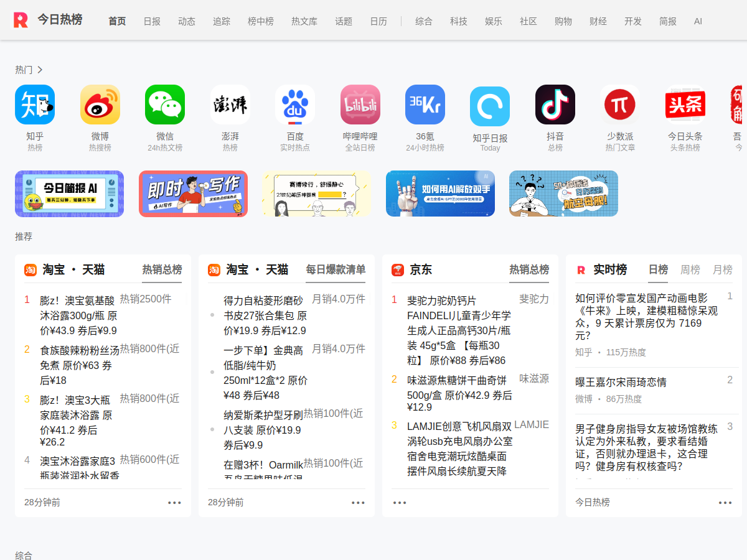The image size is (747, 560).
Task: Open the 哔哩哔哩 daily ranking icon
Action: click(360, 105)
